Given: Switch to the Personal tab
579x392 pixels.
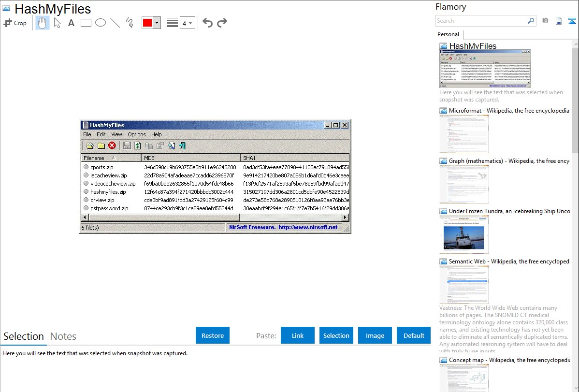Looking at the screenshot, I should (x=449, y=34).
